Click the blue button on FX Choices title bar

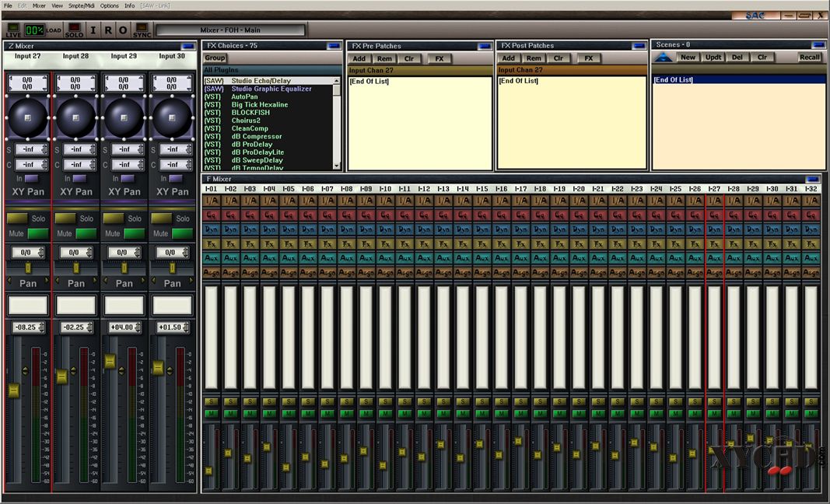[334, 46]
